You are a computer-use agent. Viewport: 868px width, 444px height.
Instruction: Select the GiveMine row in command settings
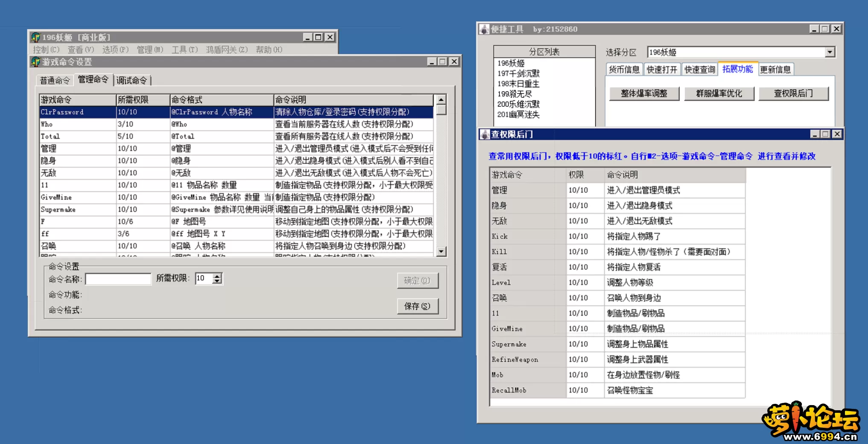click(236, 197)
